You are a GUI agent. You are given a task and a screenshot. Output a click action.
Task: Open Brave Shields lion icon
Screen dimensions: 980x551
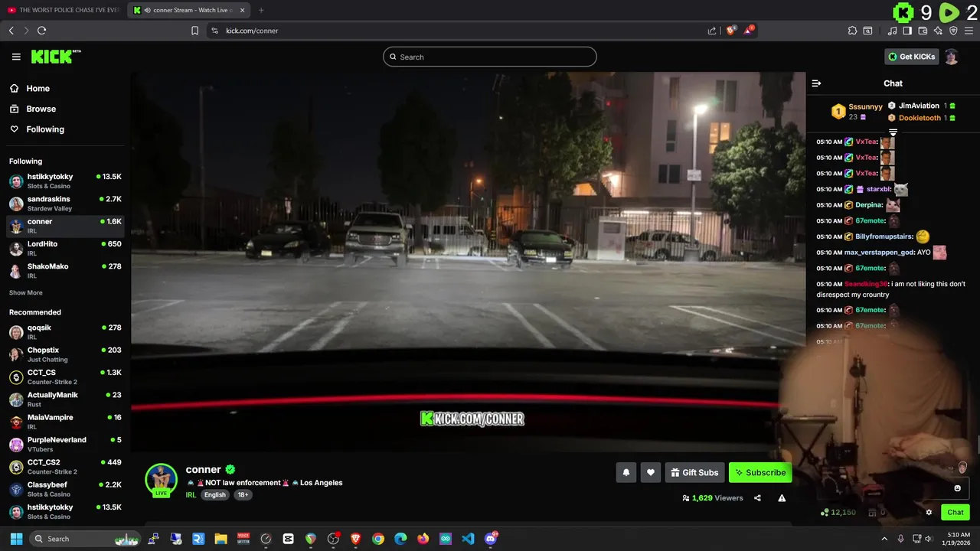(731, 31)
